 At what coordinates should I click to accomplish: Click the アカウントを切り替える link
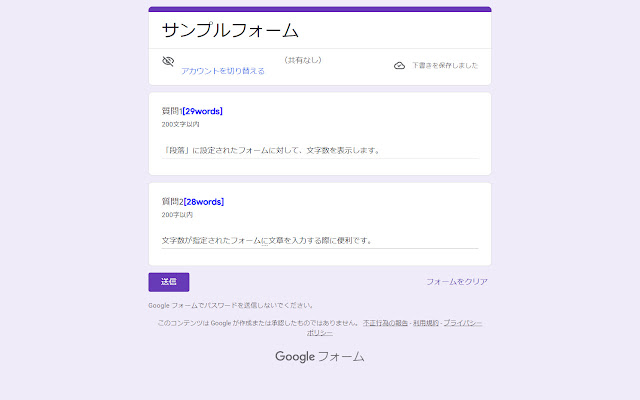pos(223,71)
